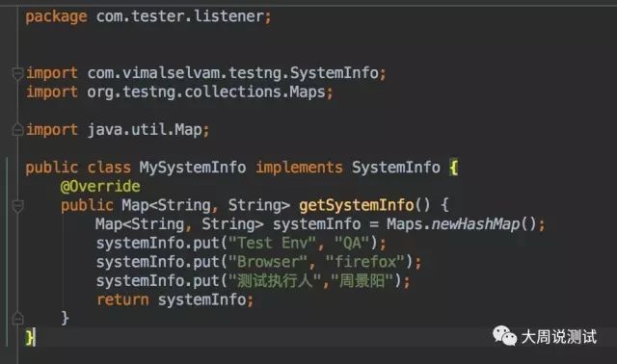Click the "周景阳" string literal
This screenshot has width=617, height=364.
[x=362, y=280]
